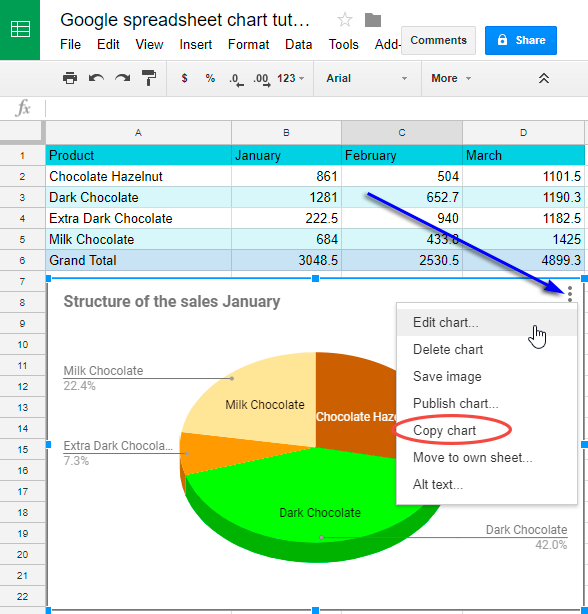Expand the More toolbar dropdown
The image size is (588, 614).
pos(451,78)
